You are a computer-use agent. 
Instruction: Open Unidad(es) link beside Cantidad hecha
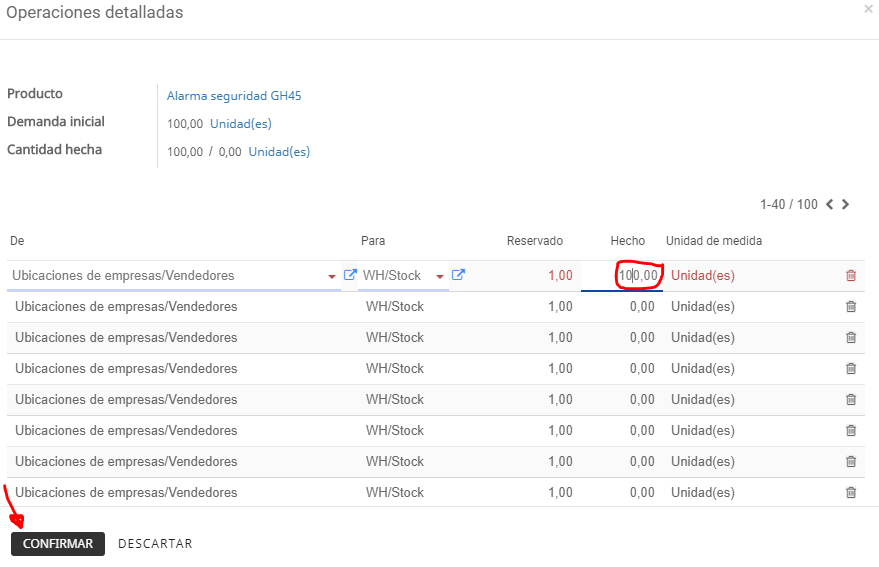coord(279,152)
